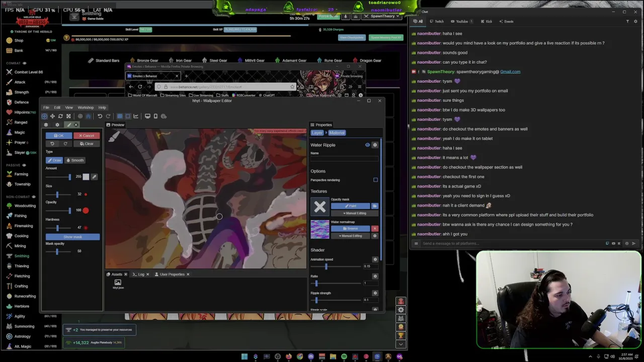Click the Show mask button
Screen dimensions: 644x362
tap(72, 237)
